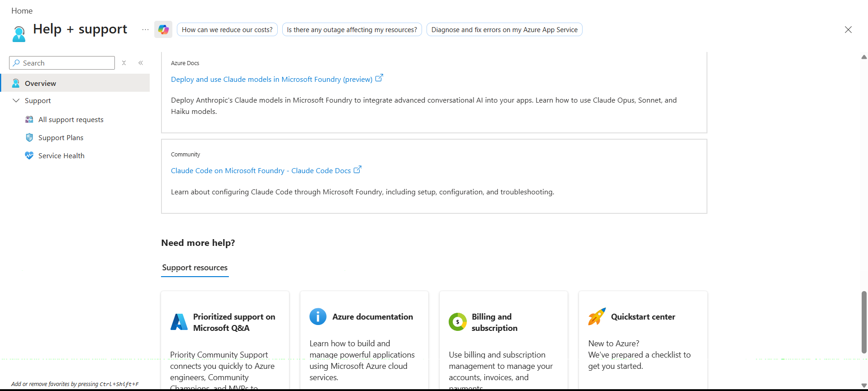The image size is (868, 391).
Task: Open 'Prioritized support on Microsoft Q&A' card
Action: [x=234, y=322]
